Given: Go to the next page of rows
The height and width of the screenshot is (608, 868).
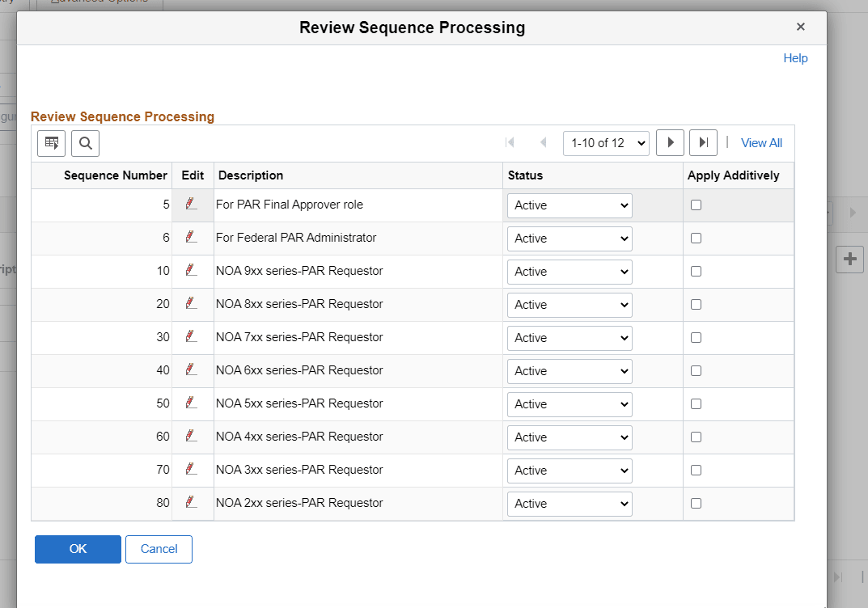Looking at the screenshot, I should tap(670, 142).
